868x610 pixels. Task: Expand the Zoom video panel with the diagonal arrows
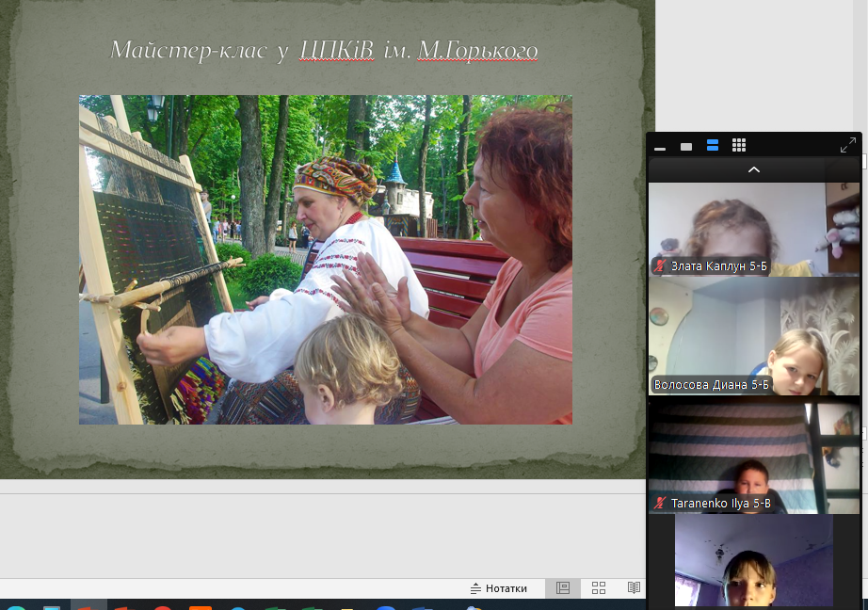[847, 145]
